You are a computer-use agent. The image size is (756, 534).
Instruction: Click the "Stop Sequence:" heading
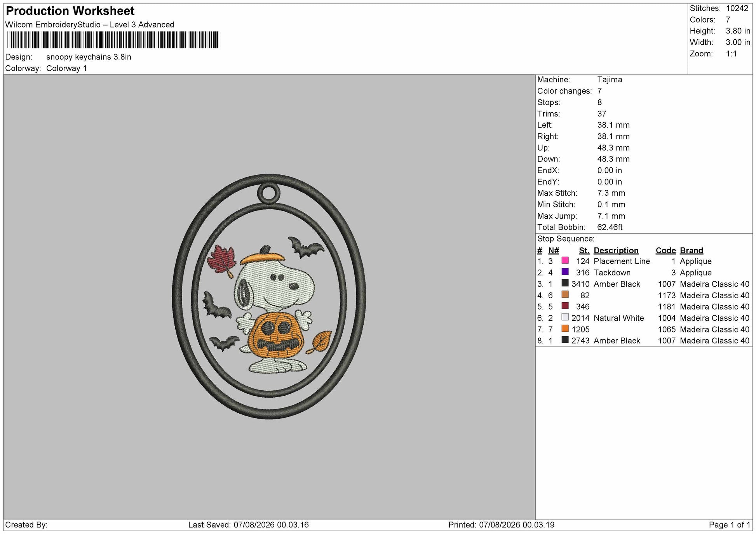[566, 239]
